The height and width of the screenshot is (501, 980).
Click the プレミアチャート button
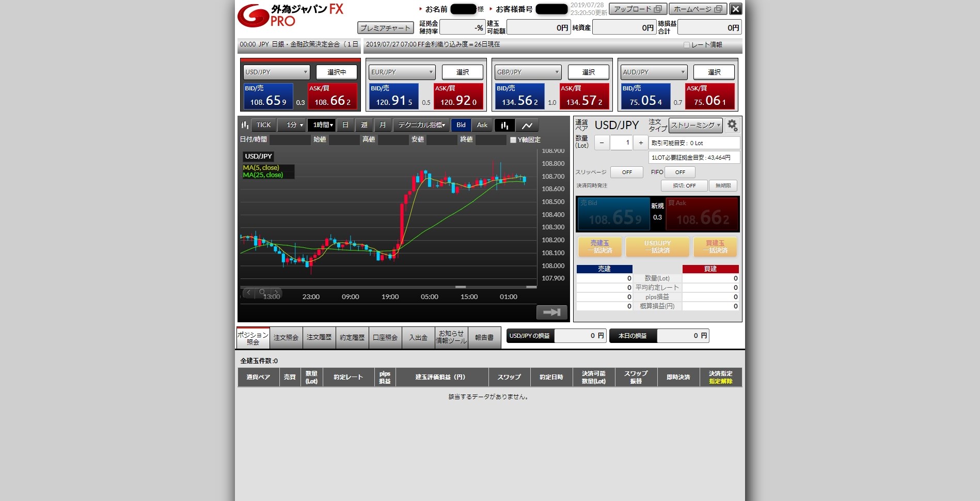pyautogui.click(x=385, y=28)
